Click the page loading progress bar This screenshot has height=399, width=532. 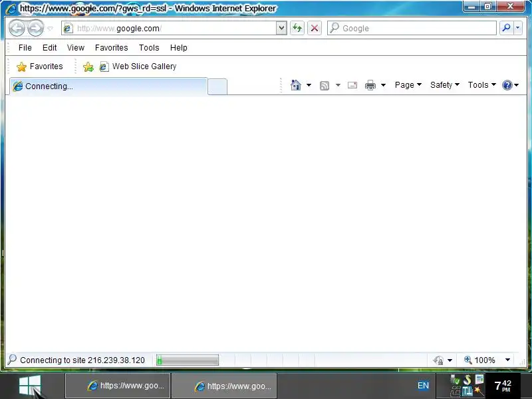pyautogui.click(x=188, y=360)
